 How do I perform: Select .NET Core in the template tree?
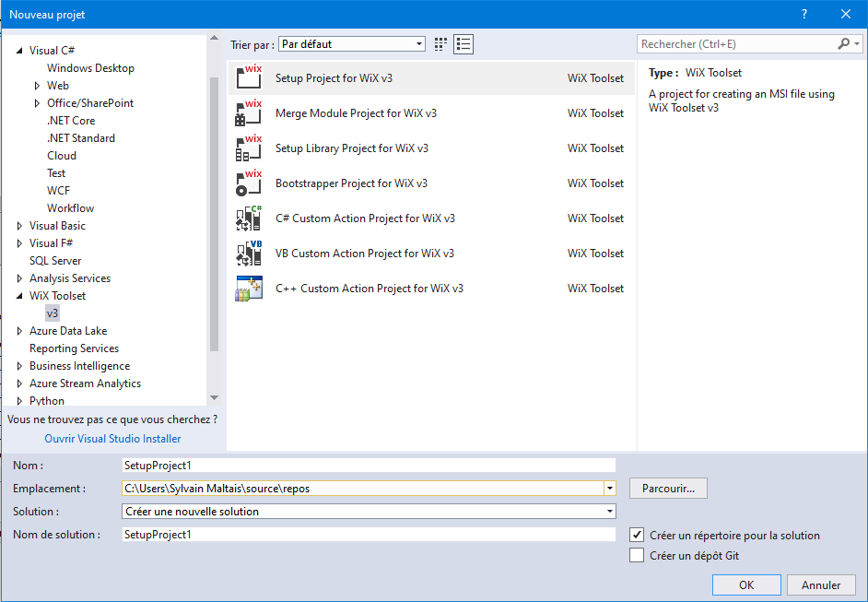pyautogui.click(x=71, y=121)
